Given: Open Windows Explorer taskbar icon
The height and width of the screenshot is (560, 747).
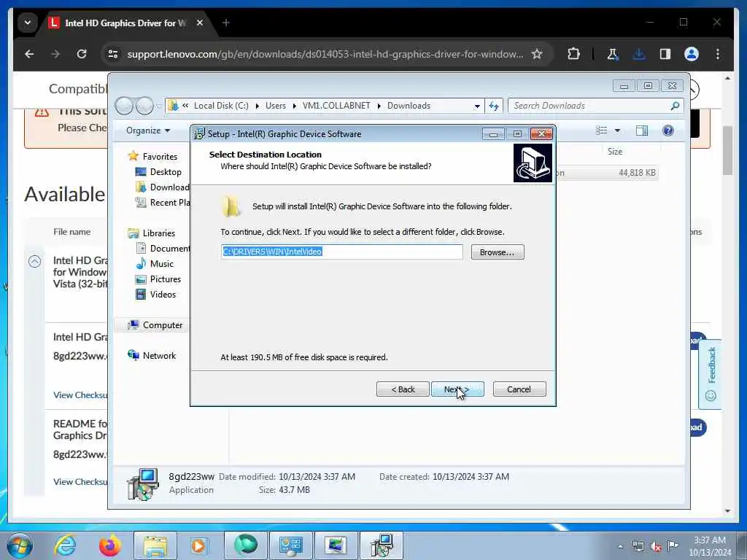Looking at the screenshot, I should (x=155, y=545).
